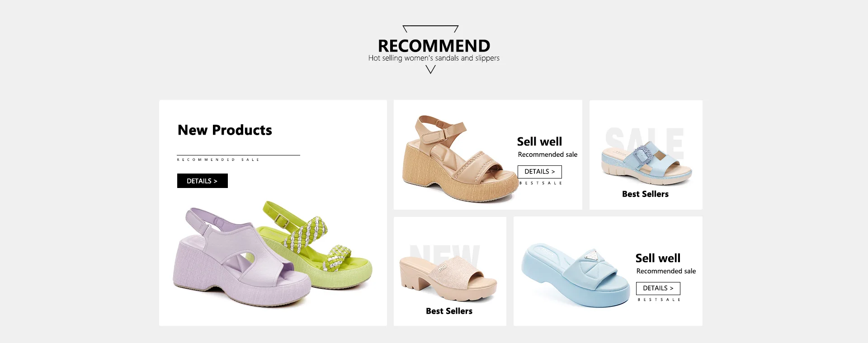Click the RECOMMENDED SALE caption text
This screenshot has width=868, height=343.
coord(218,160)
